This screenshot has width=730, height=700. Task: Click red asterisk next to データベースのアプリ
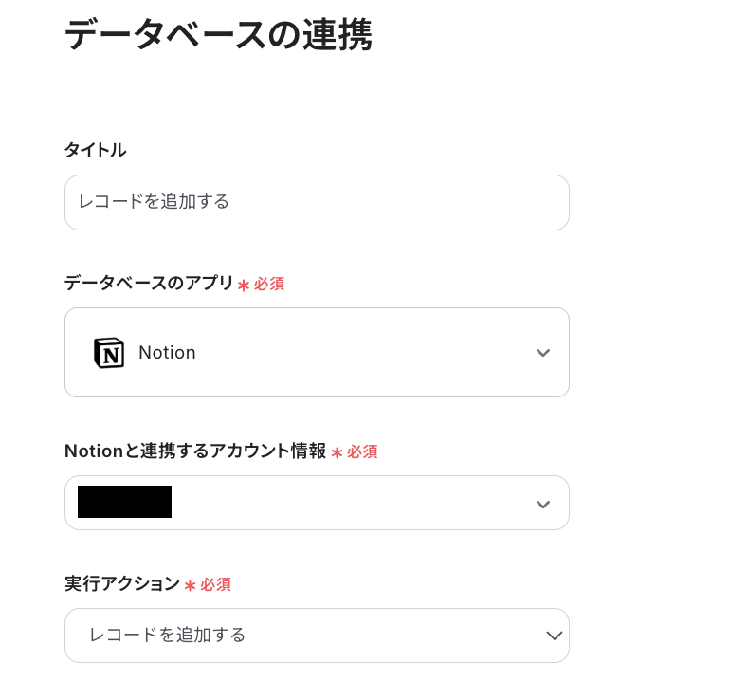[x=244, y=285]
